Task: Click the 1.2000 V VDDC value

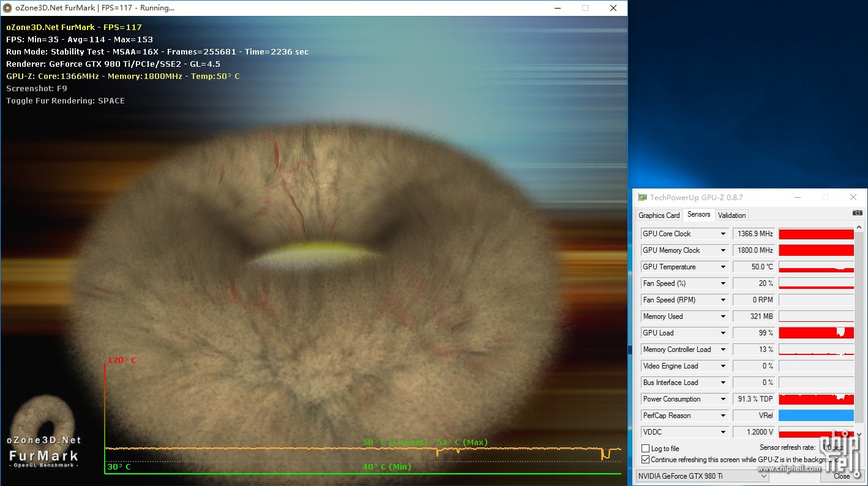Action: click(x=754, y=432)
